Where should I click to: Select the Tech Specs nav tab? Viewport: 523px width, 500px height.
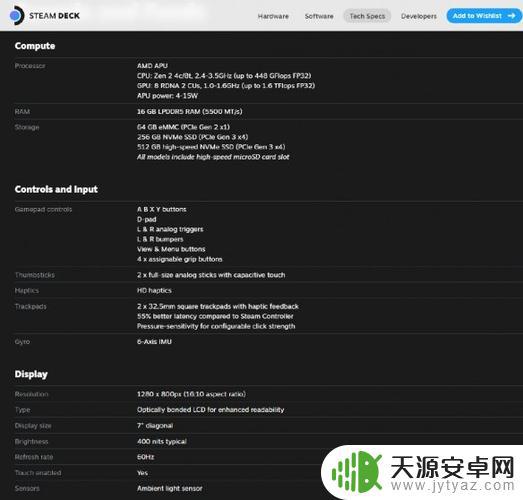point(367,16)
